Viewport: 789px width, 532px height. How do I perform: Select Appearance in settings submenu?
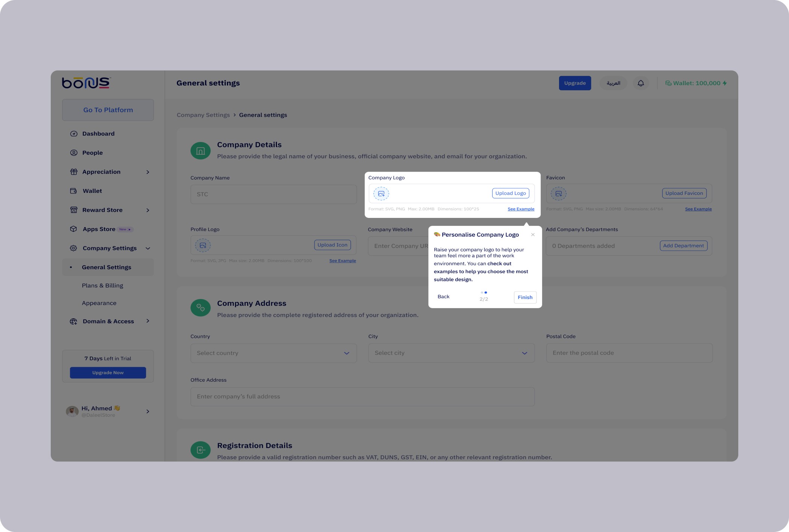coord(99,303)
